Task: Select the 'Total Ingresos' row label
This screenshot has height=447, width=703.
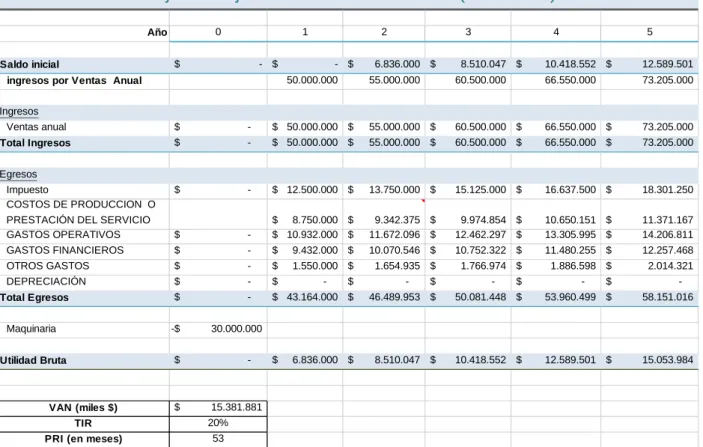Action: coord(35,143)
